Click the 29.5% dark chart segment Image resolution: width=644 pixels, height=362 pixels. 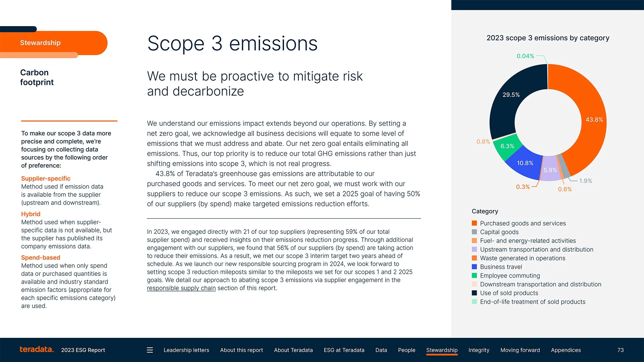click(x=511, y=95)
